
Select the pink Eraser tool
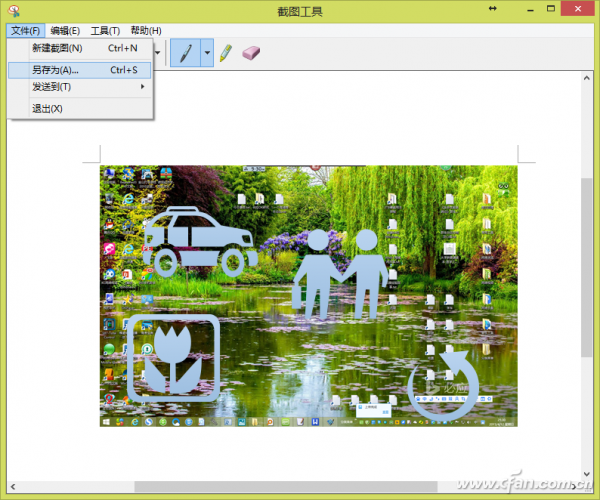[x=251, y=53]
